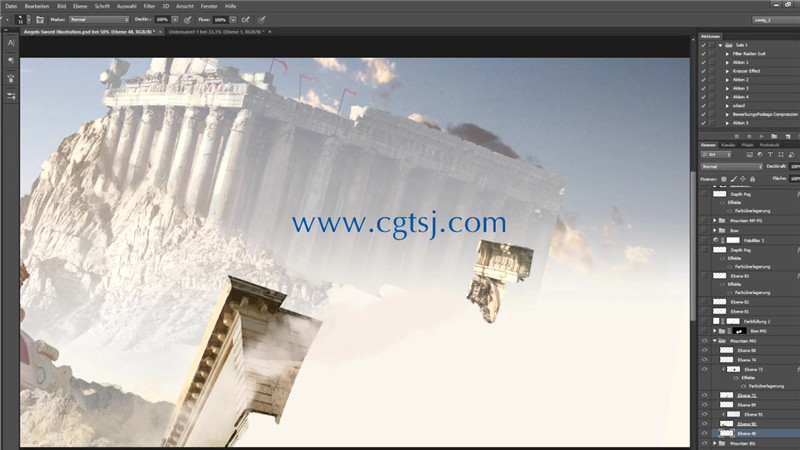Screen dimensions: 800x450
Task: Enable airbrush mode icon next to Fluss field
Action: (x=245, y=19)
